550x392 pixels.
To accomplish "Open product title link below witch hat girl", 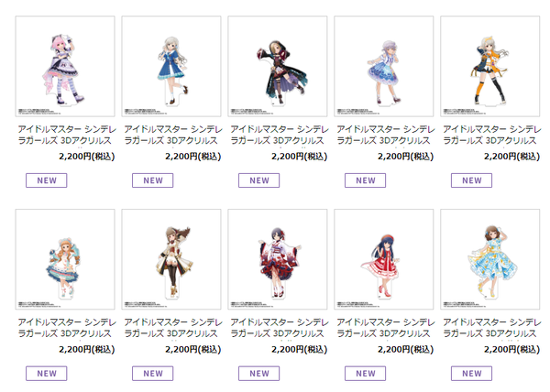I will click(173, 328).
